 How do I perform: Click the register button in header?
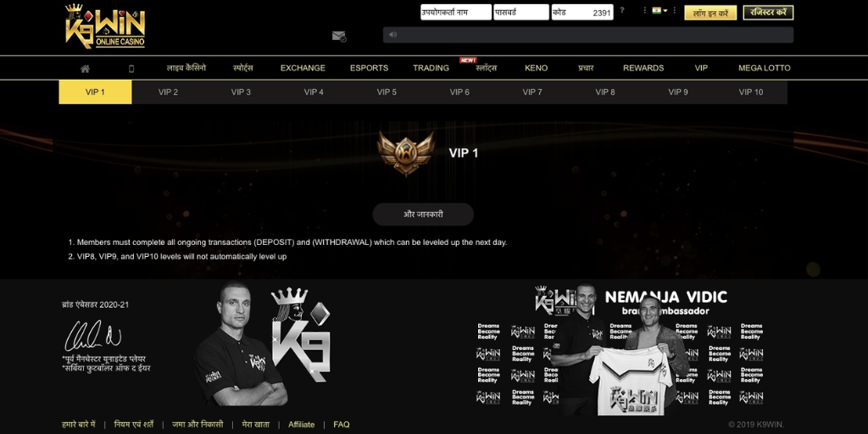click(x=768, y=12)
